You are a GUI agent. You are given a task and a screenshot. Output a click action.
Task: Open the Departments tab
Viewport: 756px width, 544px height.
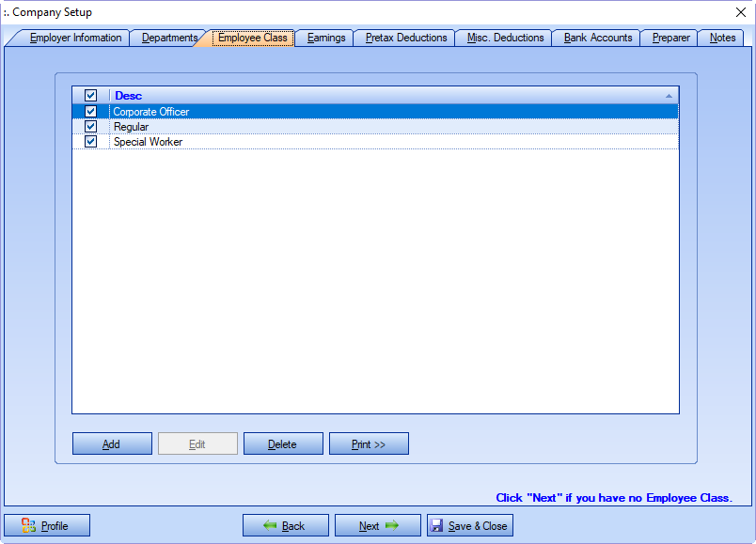click(169, 39)
